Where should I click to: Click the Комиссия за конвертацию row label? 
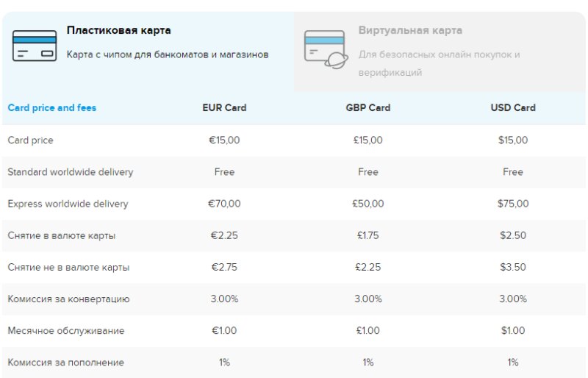[68, 299]
